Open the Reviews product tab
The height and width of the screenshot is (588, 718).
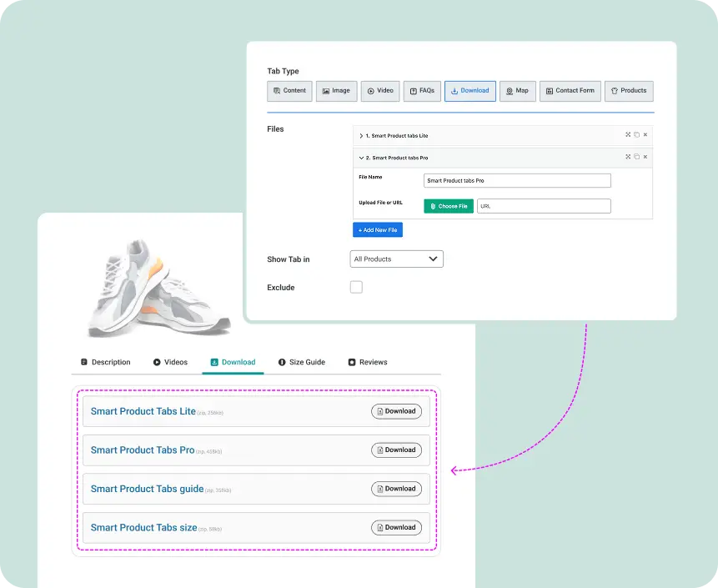coord(368,362)
